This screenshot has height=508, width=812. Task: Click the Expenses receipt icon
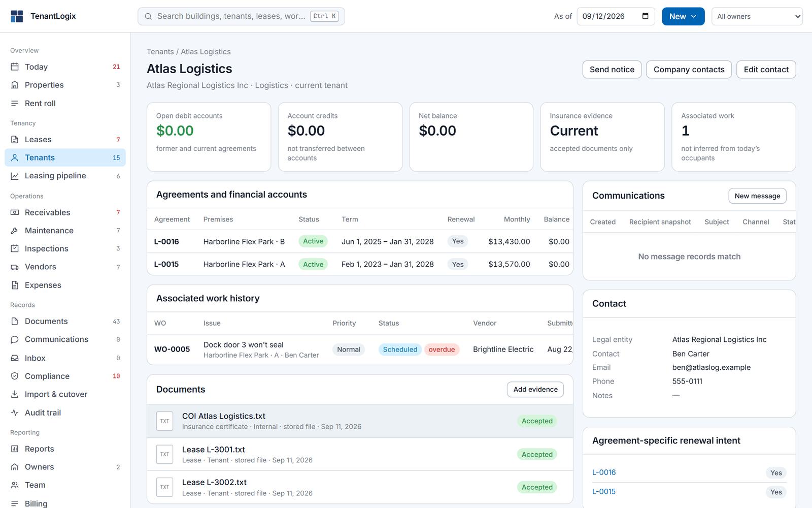[15, 285]
